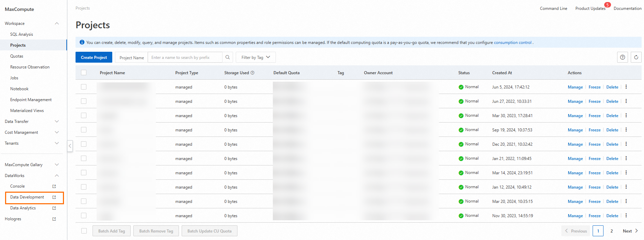Expand MaxCompute Gallary section

point(57,165)
